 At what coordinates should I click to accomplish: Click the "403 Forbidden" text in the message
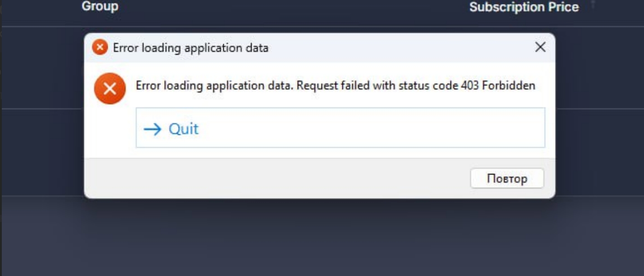pos(498,86)
